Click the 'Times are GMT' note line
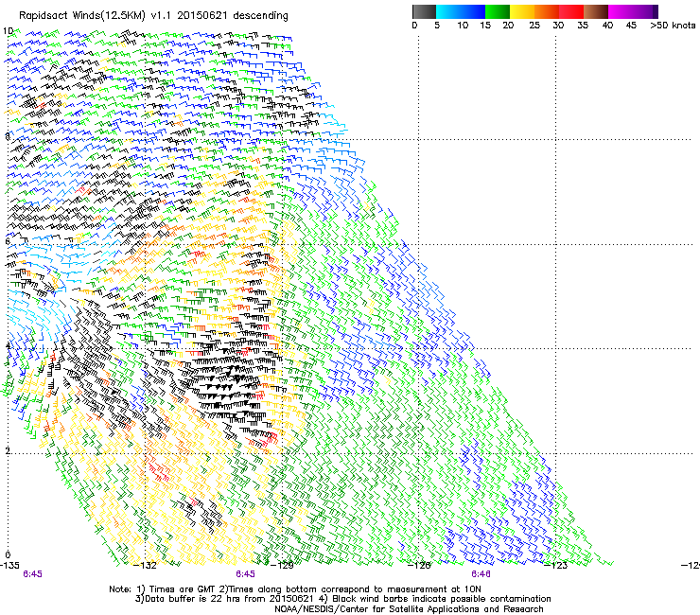Viewport: 700px width, 615px height. point(295,589)
